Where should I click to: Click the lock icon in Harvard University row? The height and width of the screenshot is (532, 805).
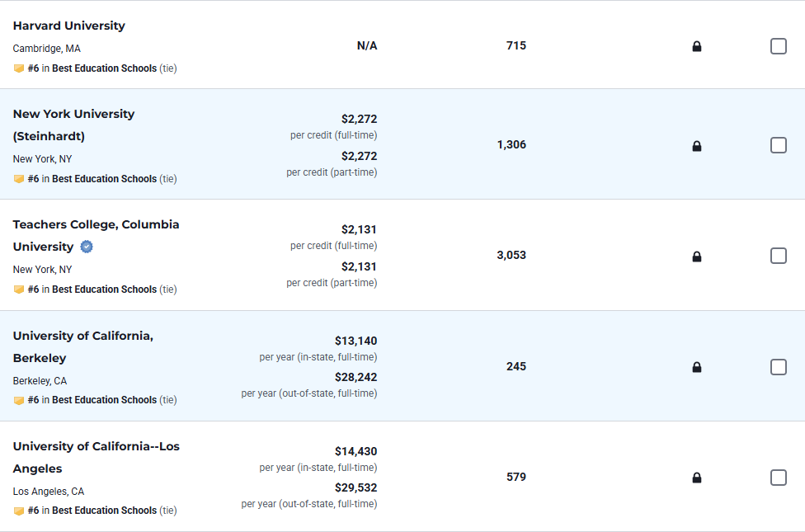coord(697,46)
